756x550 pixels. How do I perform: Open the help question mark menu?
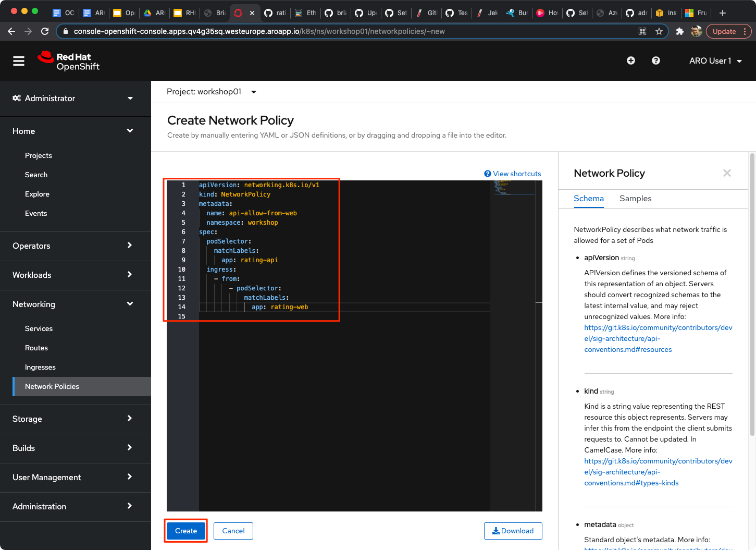click(656, 60)
